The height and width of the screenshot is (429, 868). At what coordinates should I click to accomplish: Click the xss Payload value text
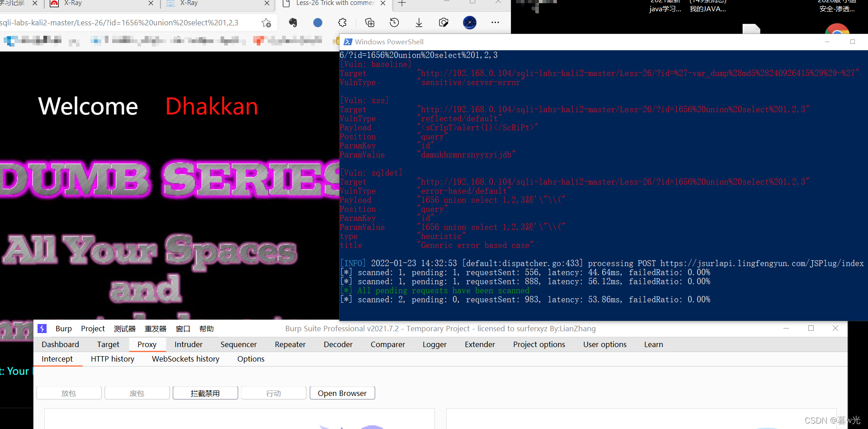tap(477, 128)
